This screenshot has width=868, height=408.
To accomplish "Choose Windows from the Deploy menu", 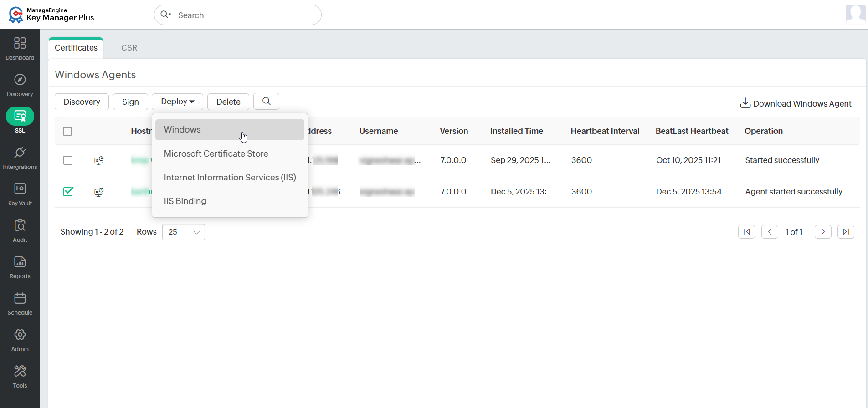I will [230, 130].
